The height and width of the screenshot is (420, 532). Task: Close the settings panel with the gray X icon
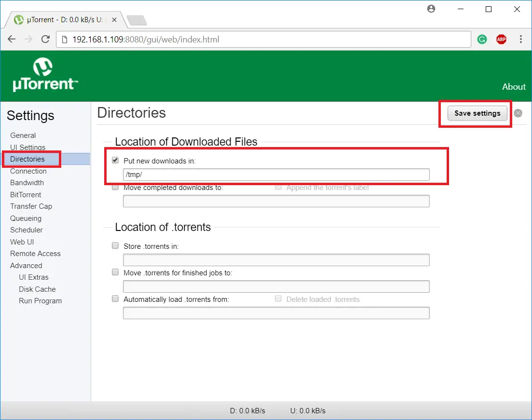coord(518,113)
